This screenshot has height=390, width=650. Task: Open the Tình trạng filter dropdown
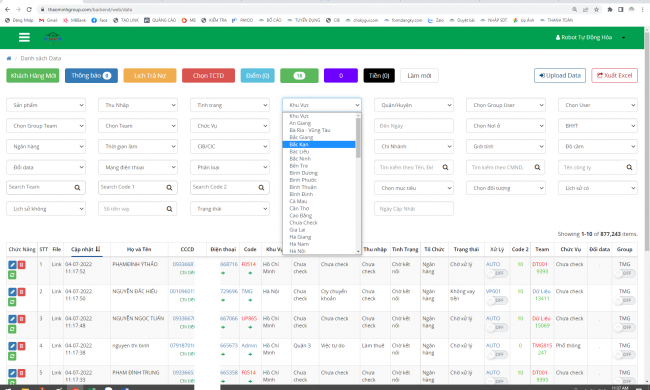tap(230, 105)
